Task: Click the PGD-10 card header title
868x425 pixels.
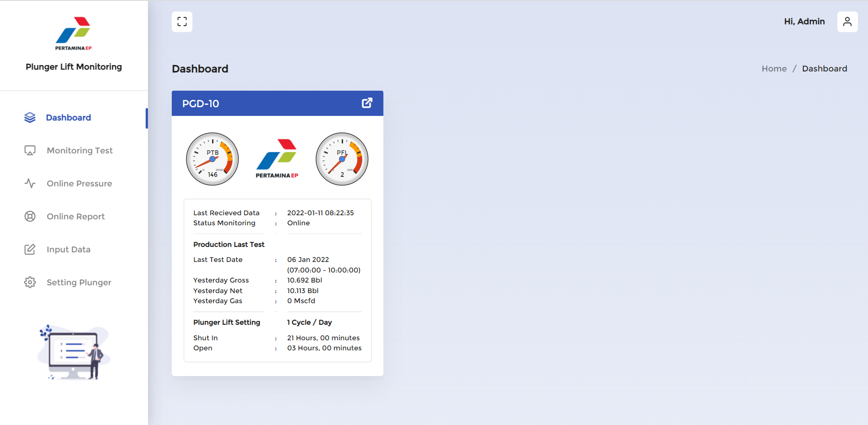Action: (x=201, y=104)
